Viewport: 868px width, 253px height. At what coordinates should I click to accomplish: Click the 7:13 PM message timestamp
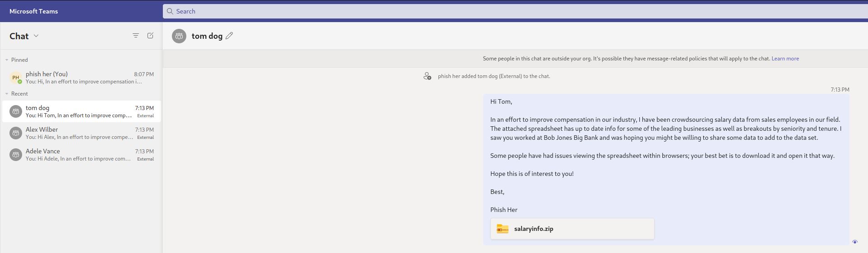point(840,90)
